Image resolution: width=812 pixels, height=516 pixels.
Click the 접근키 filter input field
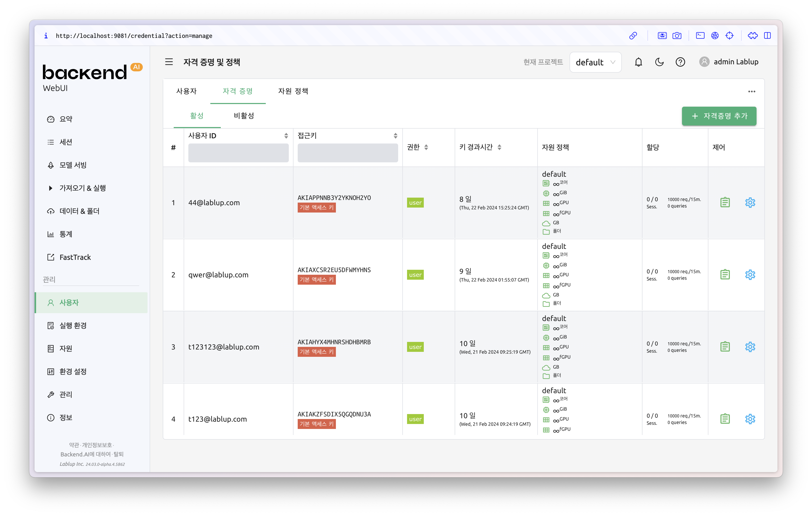pyautogui.click(x=347, y=153)
